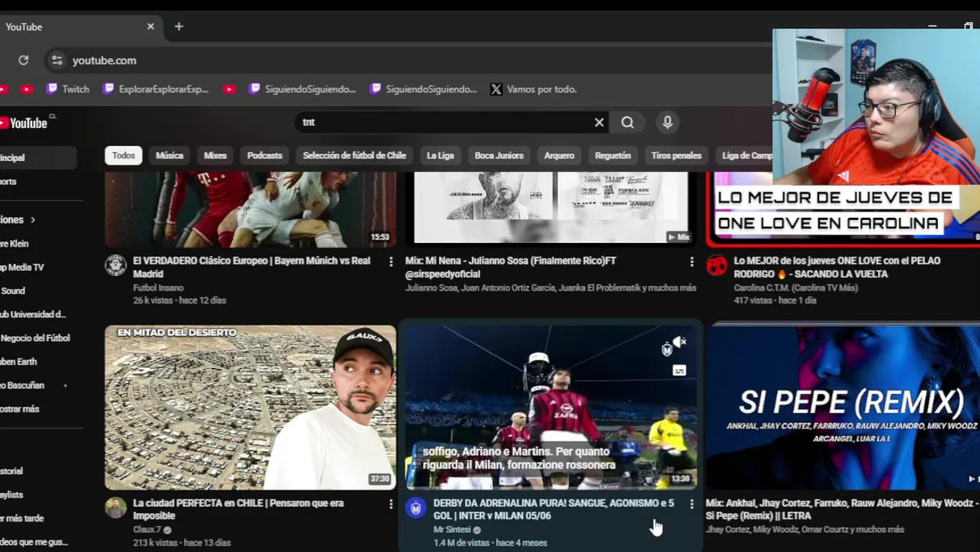Screen dimensions: 980x552
Task: Select the Mixes filter chip
Action: tap(215, 155)
